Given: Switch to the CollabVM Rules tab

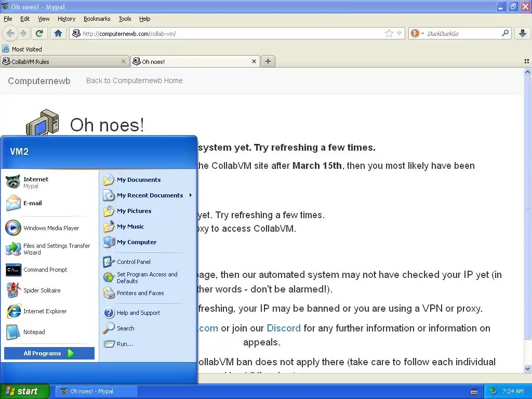Looking at the screenshot, I should coord(64,61).
